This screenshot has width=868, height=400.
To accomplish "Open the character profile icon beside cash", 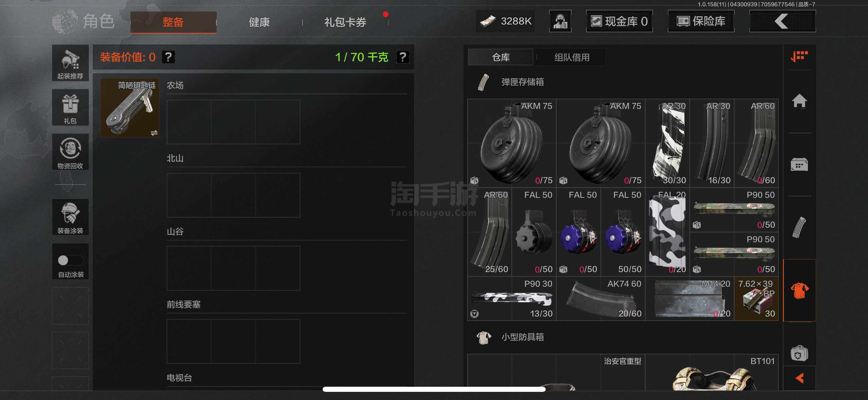I will point(560,21).
